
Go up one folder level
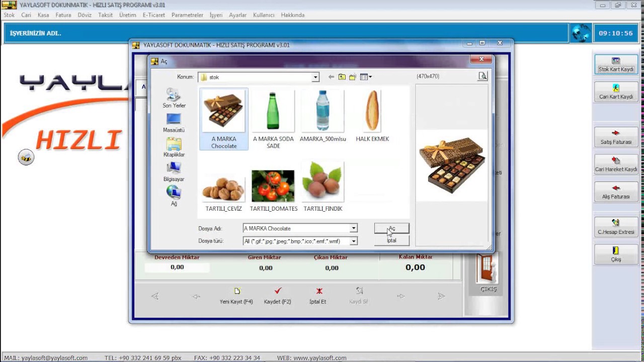342,77
